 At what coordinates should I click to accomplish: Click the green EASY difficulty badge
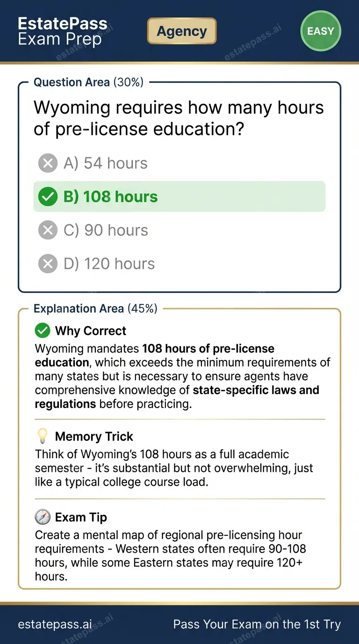(x=321, y=31)
